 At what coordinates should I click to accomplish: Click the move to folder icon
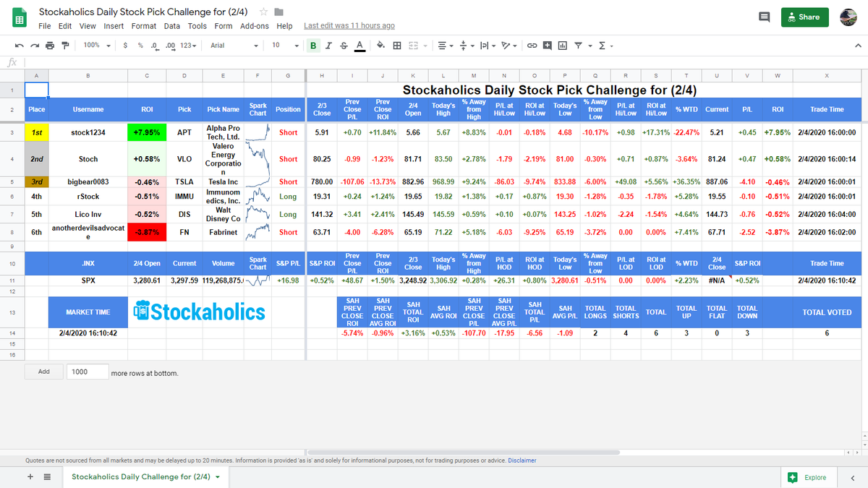tap(279, 12)
